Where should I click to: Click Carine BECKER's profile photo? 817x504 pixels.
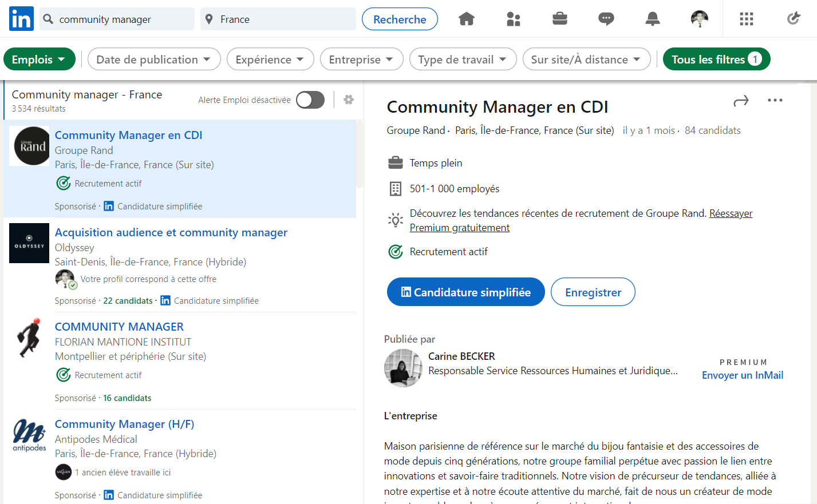(x=403, y=368)
